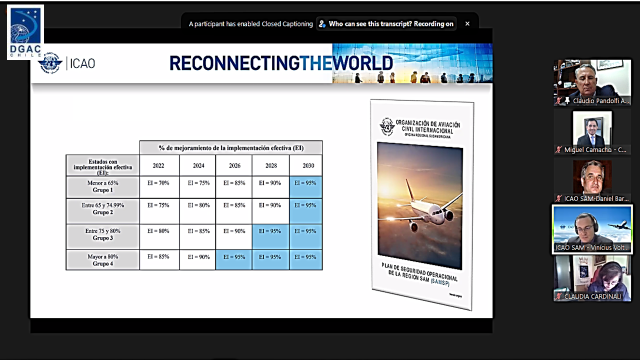Click muted mic icon beside Miguel Camacho
The image size is (640, 360).
click(x=559, y=150)
